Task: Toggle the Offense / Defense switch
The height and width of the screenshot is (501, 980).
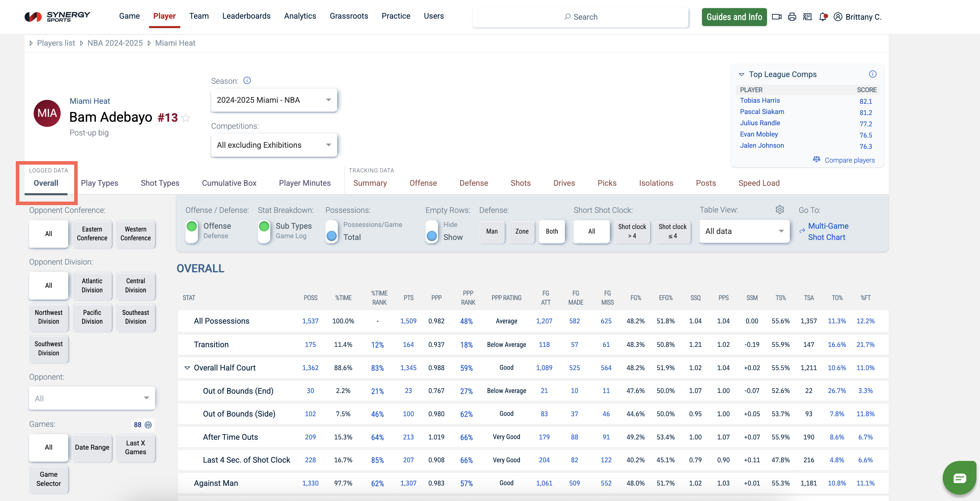Action: [192, 231]
